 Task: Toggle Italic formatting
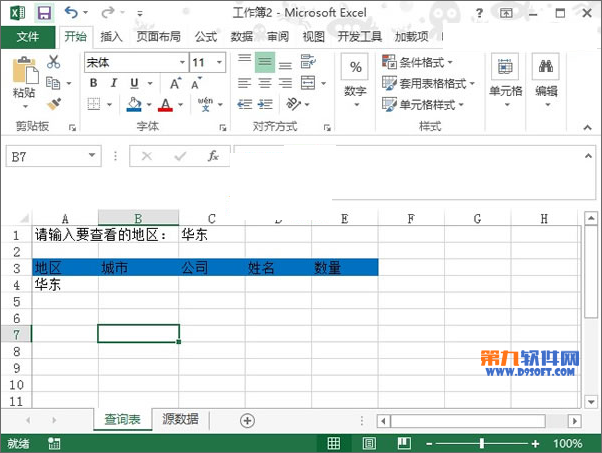(x=114, y=83)
